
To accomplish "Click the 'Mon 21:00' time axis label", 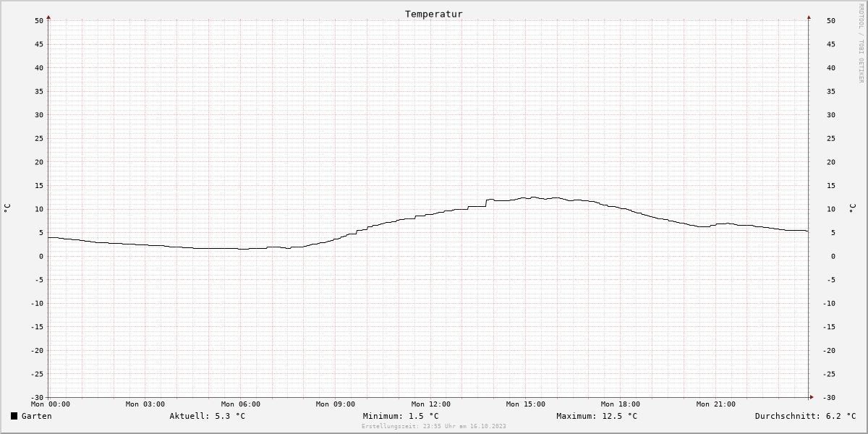I will point(716,404).
